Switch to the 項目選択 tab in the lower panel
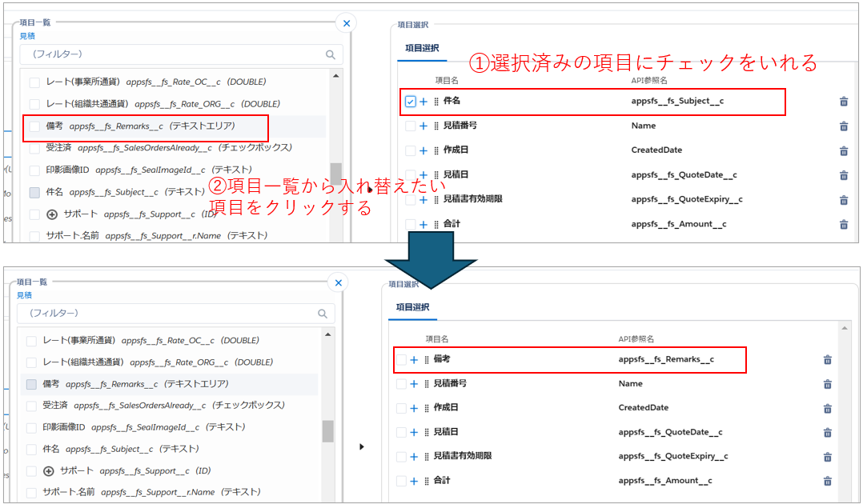This screenshot has width=863, height=504. coord(412,307)
